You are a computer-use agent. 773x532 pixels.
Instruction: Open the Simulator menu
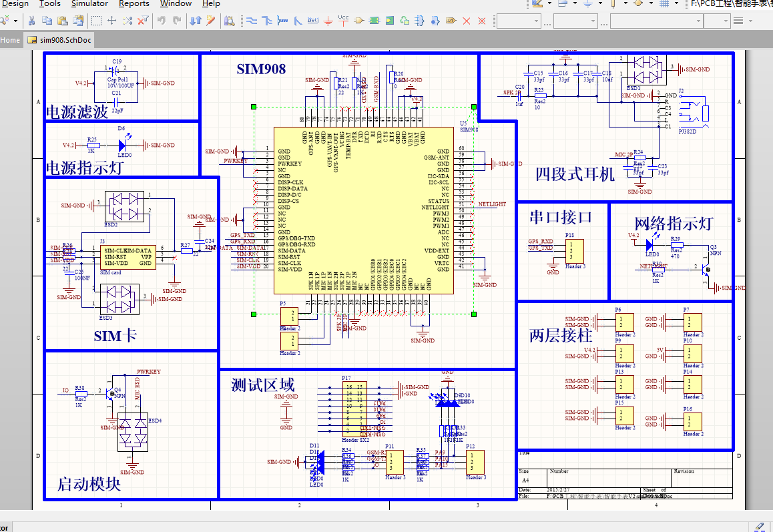click(89, 3)
